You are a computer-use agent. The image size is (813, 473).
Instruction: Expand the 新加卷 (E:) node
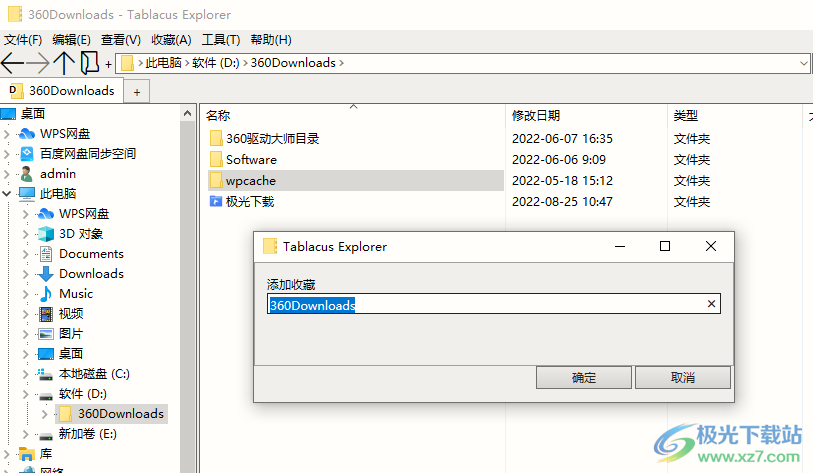pos(25,434)
